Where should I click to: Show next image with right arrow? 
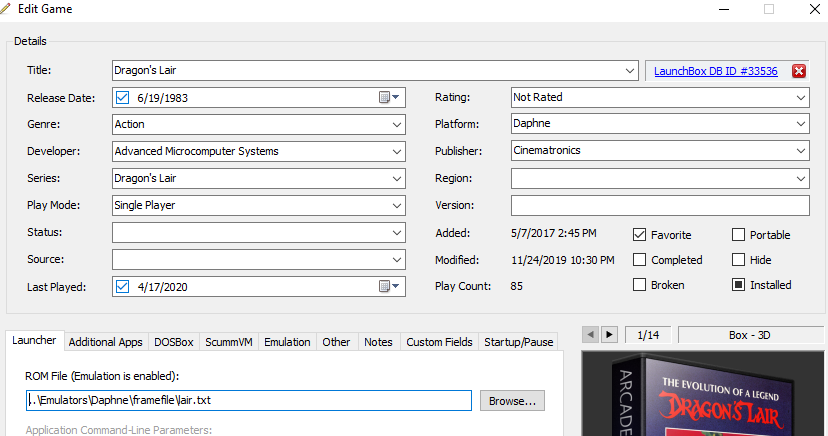pyautogui.click(x=609, y=335)
